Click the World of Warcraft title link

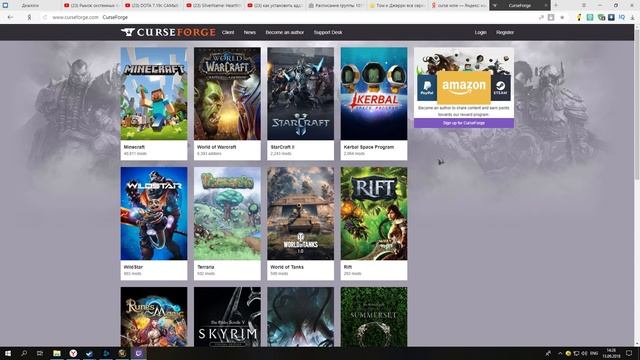217,147
